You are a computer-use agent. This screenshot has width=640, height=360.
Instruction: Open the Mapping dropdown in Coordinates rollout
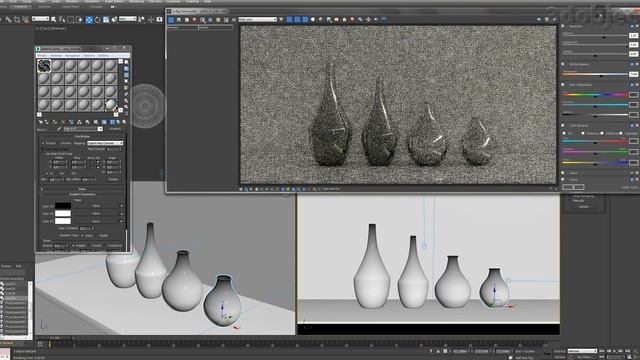click(x=105, y=143)
